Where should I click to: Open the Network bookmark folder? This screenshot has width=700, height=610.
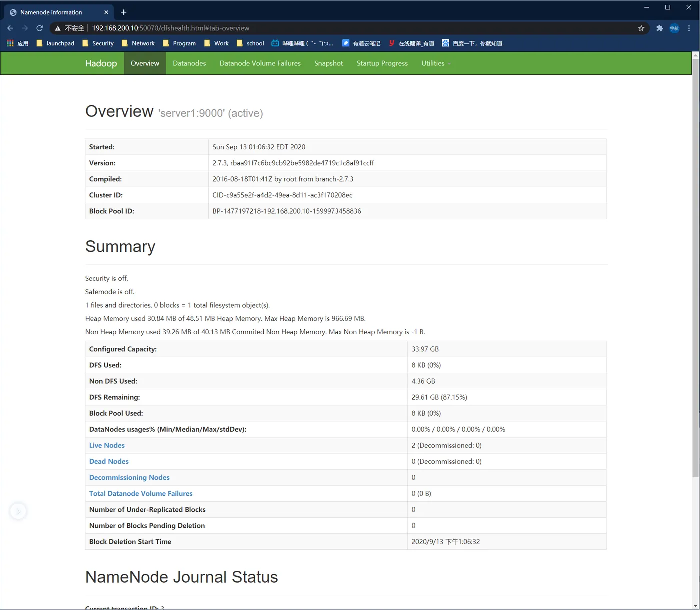click(138, 43)
